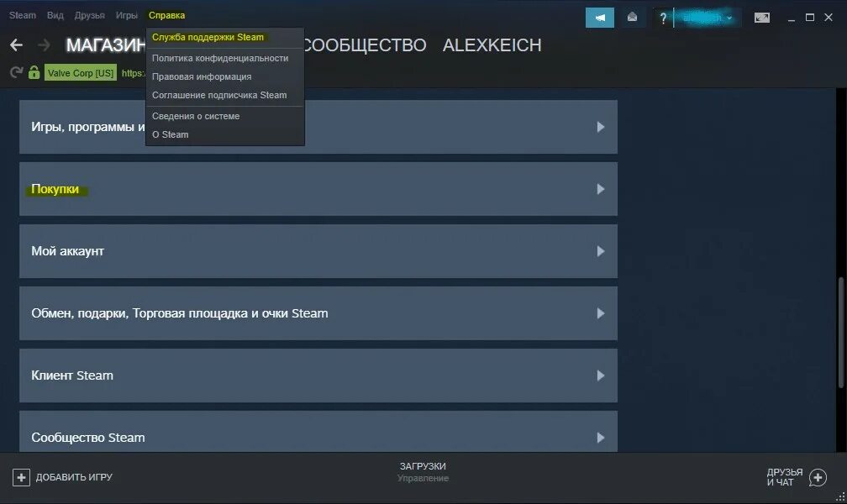
Task: Open friends chat plus bubble icon
Action: pos(818,477)
